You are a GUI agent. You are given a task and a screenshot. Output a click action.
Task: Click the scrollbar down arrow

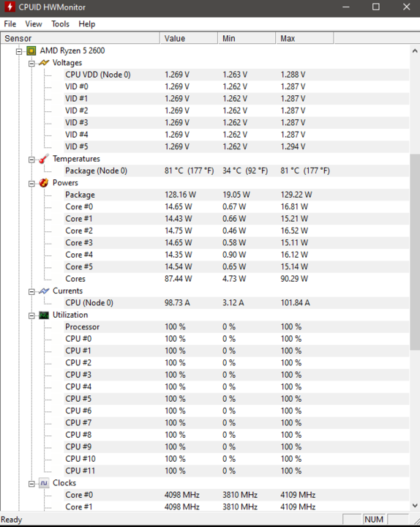[x=415, y=505]
